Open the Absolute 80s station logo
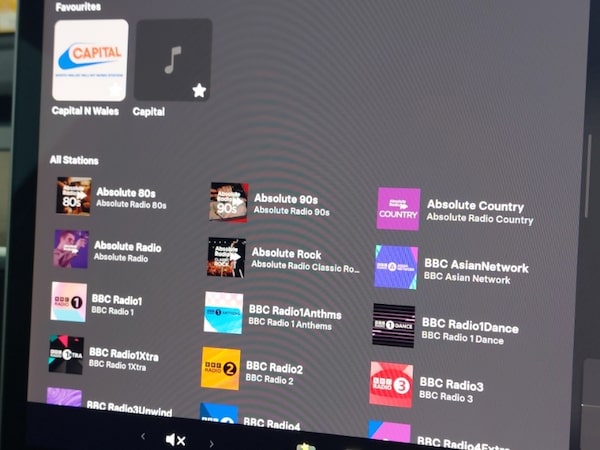Viewport: 600px width, 450px height. pyautogui.click(x=73, y=196)
